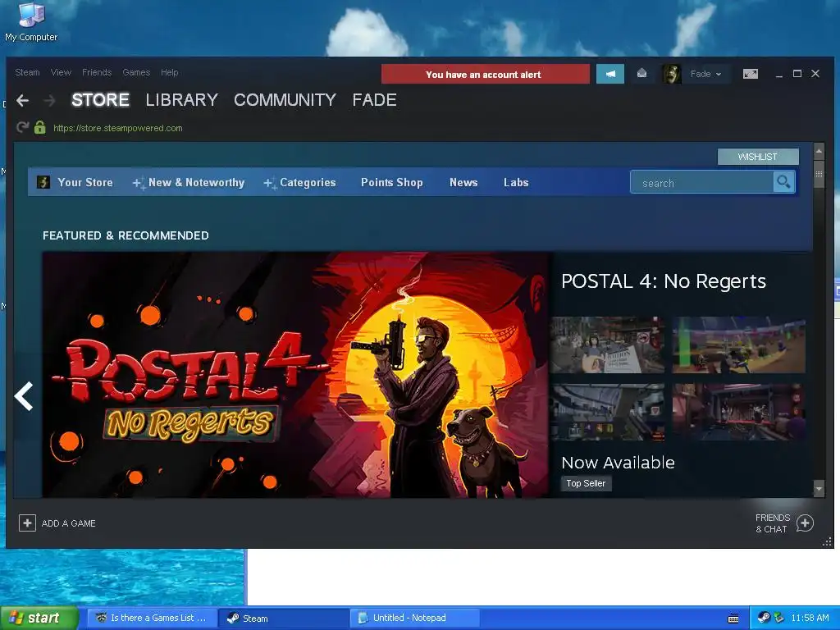The height and width of the screenshot is (630, 840).
Task: View bottom-right POSTAL 4 screenshot thumbnail
Action: (739, 412)
